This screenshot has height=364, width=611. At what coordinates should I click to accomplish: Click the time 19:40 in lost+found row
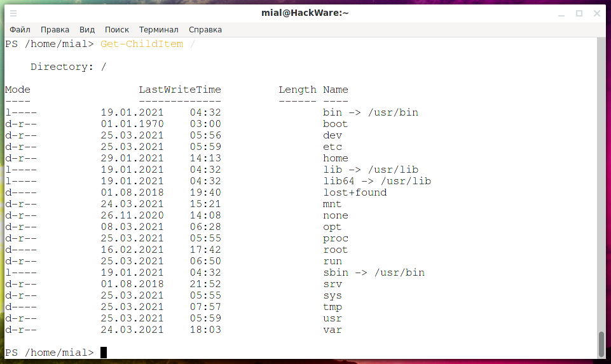[205, 192]
